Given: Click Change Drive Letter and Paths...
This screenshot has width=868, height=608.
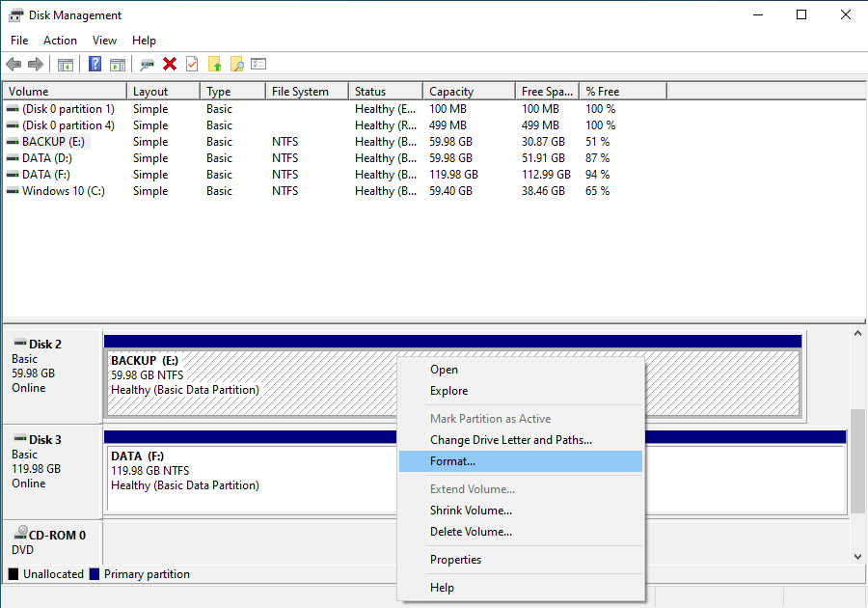Looking at the screenshot, I should (510, 440).
